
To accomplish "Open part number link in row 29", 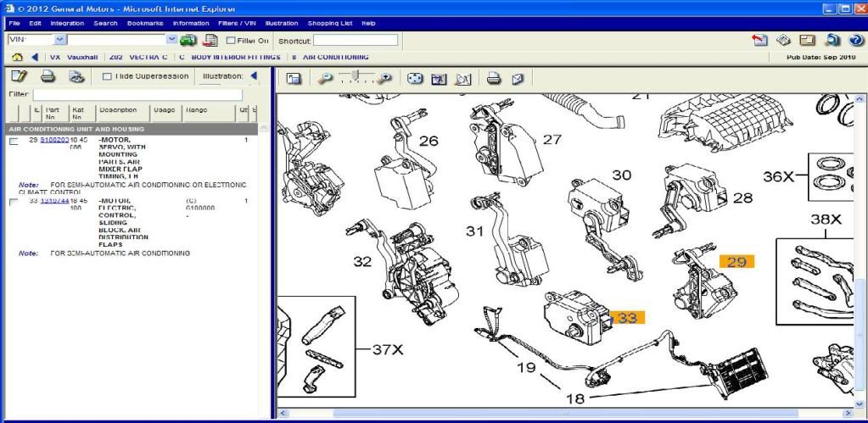I will [54, 140].
